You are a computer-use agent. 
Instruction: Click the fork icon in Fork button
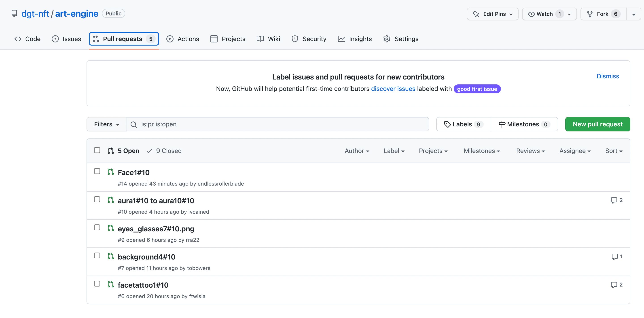click(590, 14)
